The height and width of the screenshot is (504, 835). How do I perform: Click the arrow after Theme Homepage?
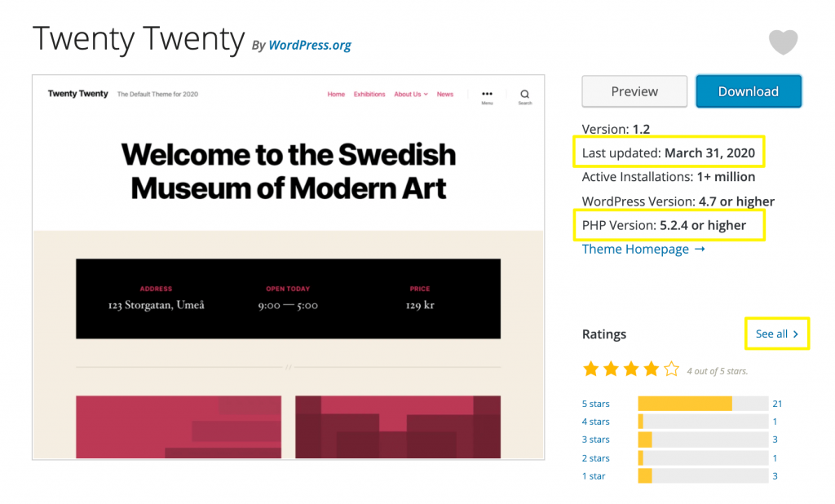[700, 249]
